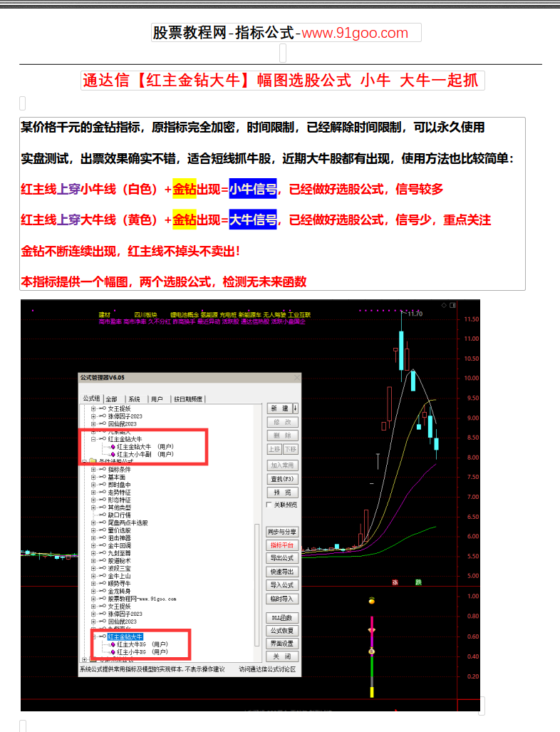Open the red 指标平台 button
This screenshot has height=732, width=560.
tap(282, 545)
